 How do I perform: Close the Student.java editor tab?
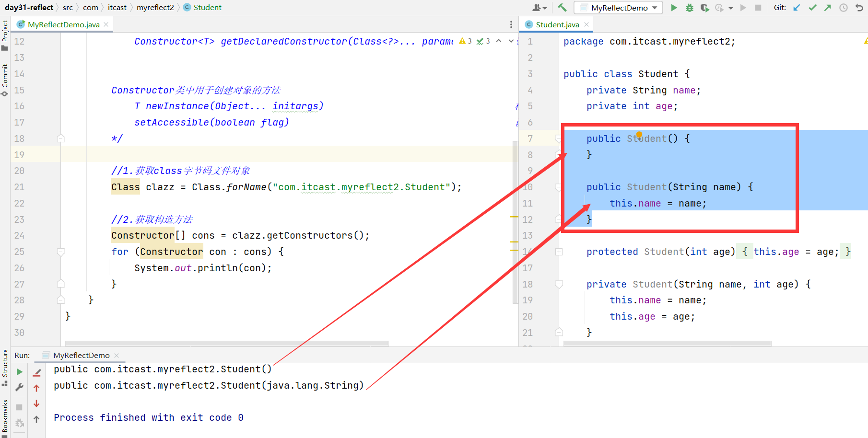586,24
